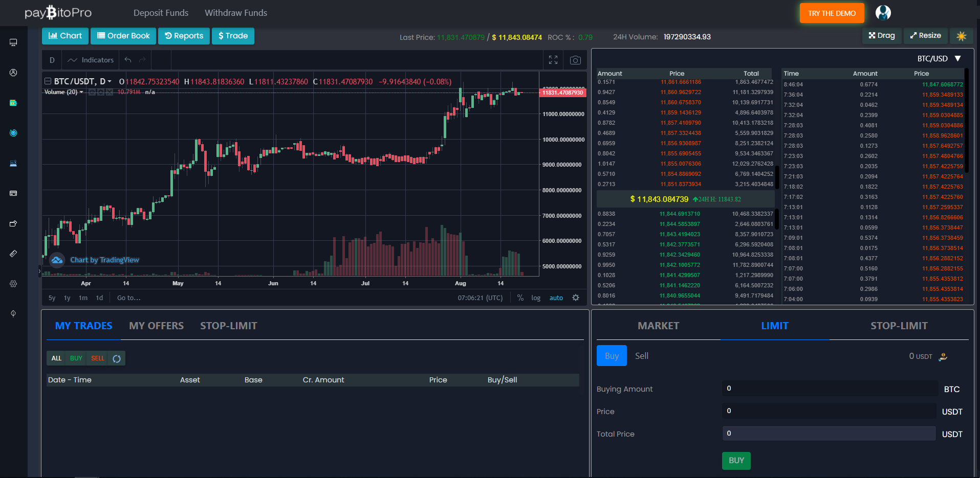Toggle percentage scale on the chart
980x478 pixels.
coord(520,298)
